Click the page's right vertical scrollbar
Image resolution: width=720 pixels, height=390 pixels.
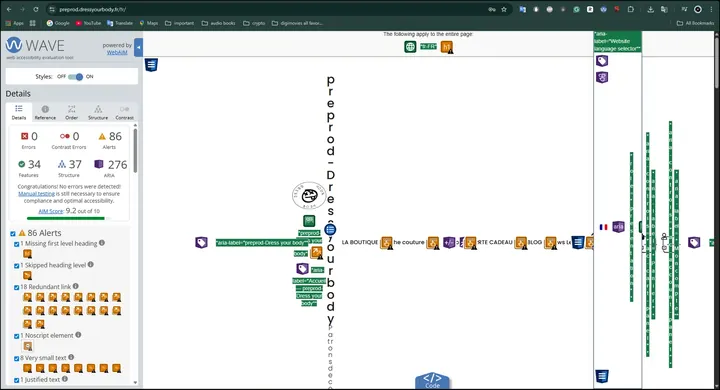tap(717, 62)
